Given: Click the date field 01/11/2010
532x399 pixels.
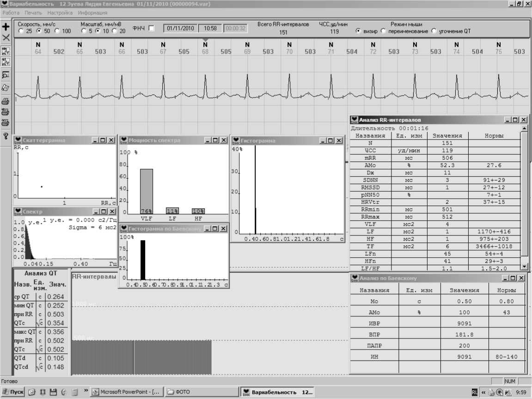Looking at the screenshot, I should 181,29.
